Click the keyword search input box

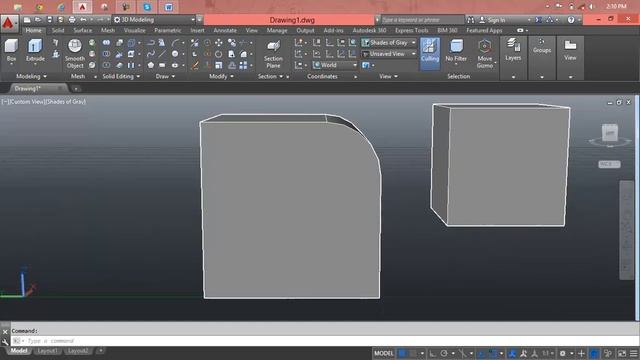tap(422, 20)
